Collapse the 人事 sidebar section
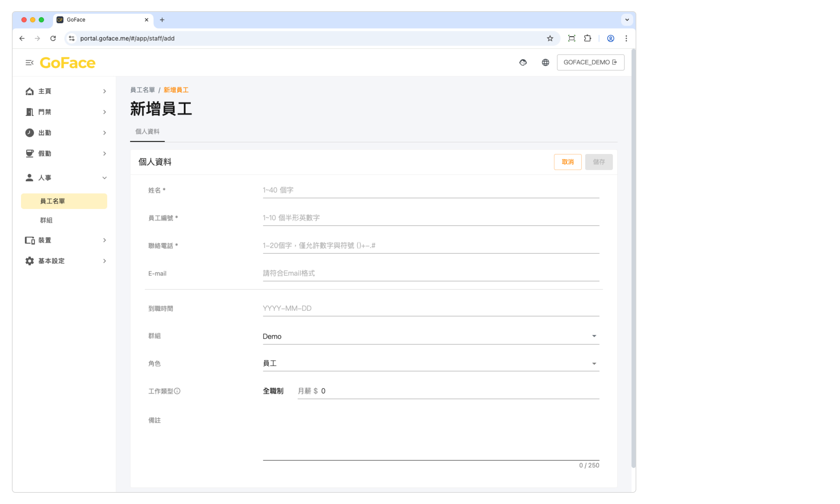This screenshot has width=840, height=504. coord(104,178)
